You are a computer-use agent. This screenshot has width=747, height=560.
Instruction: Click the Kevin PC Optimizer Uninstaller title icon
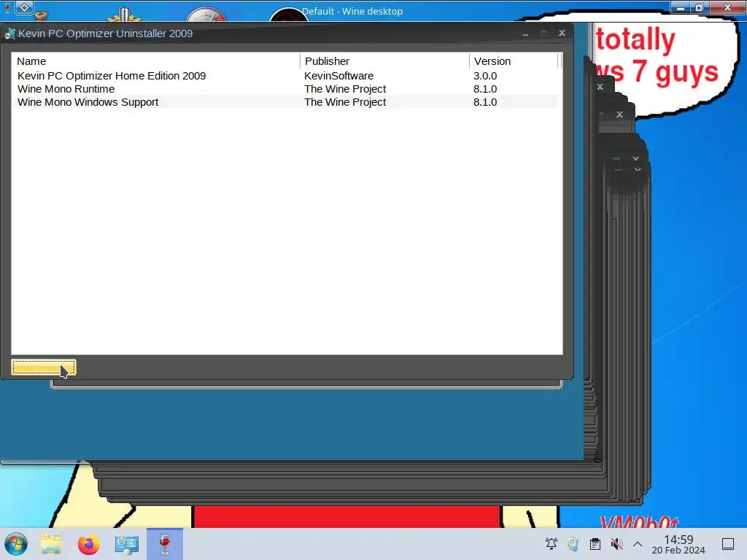point(9,34)
